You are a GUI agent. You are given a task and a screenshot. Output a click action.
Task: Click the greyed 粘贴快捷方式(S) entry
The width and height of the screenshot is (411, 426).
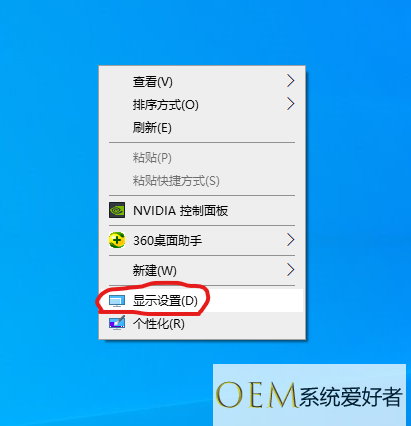(x=176, y=181)
